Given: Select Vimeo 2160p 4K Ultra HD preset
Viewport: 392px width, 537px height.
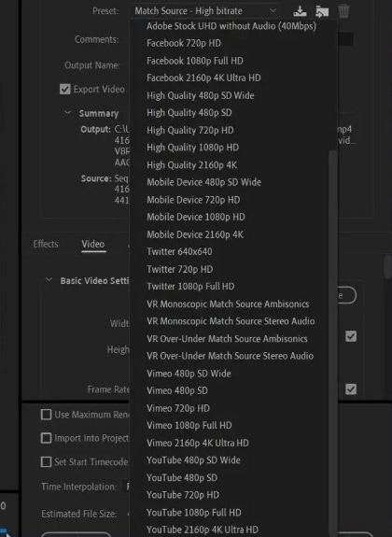Looking at the screenshot, I should coord(198,443).
